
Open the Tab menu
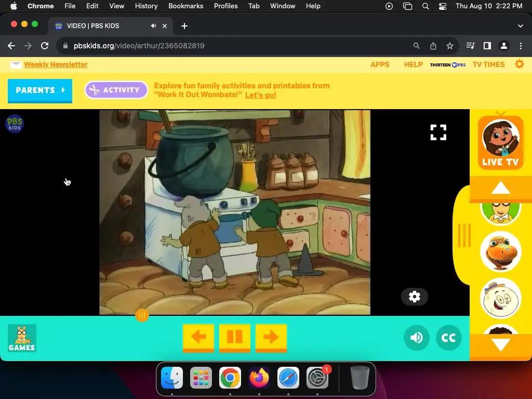254,6
